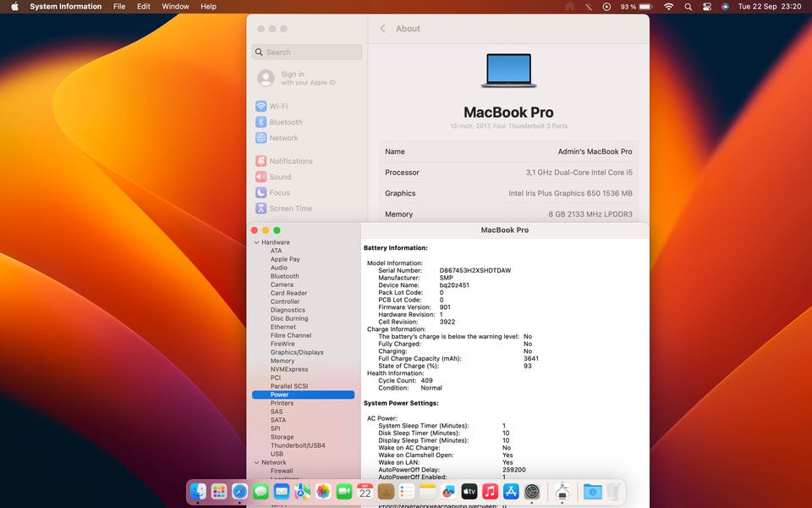Start FaceTime from the Dock

(344, 491)
